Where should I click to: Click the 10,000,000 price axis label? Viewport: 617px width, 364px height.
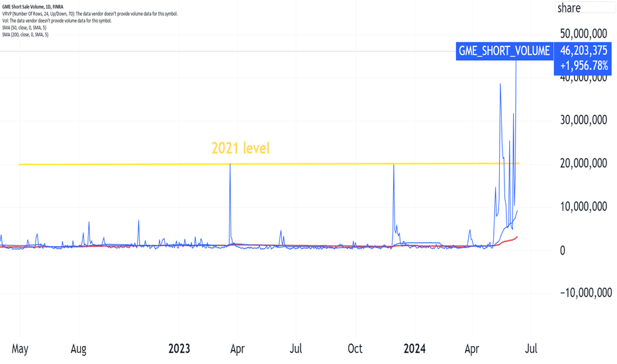tap(583, 206)
